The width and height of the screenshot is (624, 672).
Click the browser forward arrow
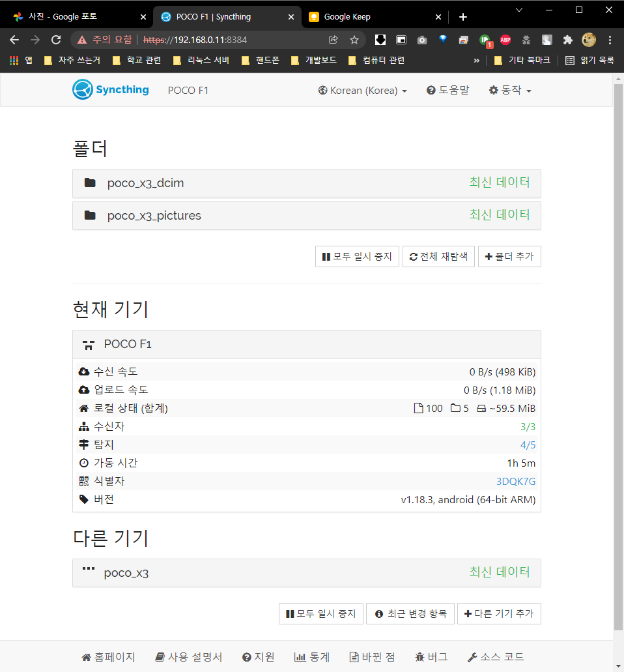pos(35,40)
